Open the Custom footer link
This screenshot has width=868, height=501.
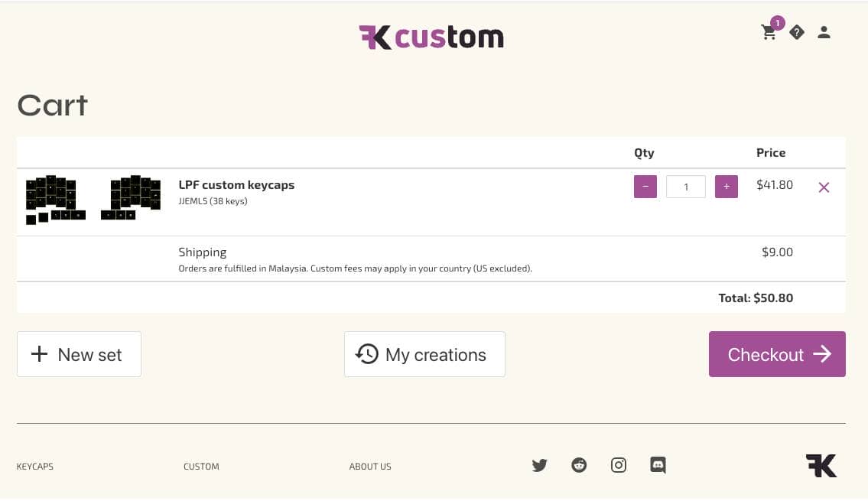pyautogui.click(x=201, y=467)
